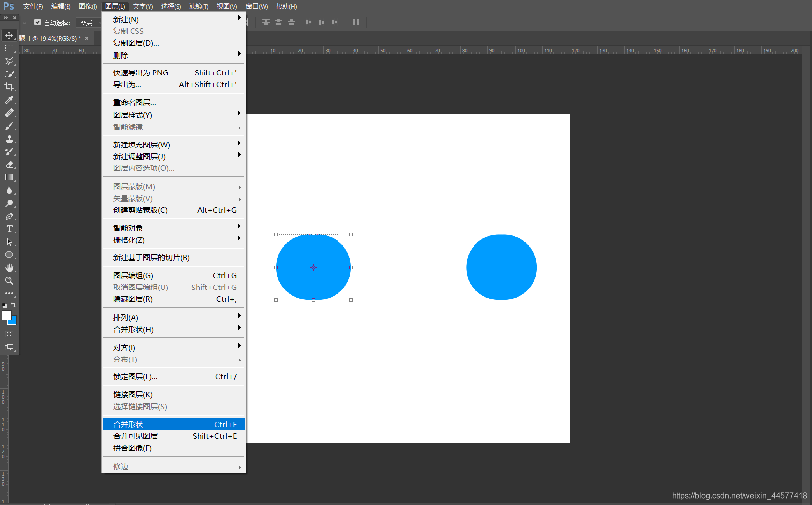812x505 pixels.
Task: Toggle the 自动选择 checkbox
Action: [x=38, y=22]
